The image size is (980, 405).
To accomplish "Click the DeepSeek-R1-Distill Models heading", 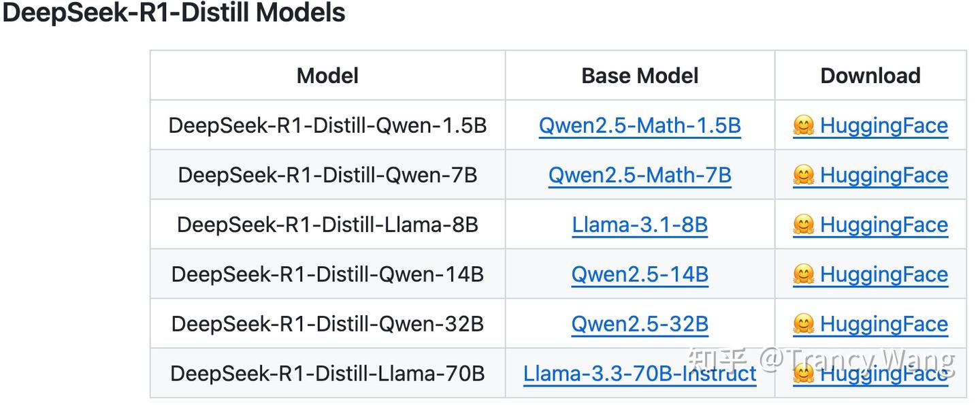I will [x=174, y=13].
